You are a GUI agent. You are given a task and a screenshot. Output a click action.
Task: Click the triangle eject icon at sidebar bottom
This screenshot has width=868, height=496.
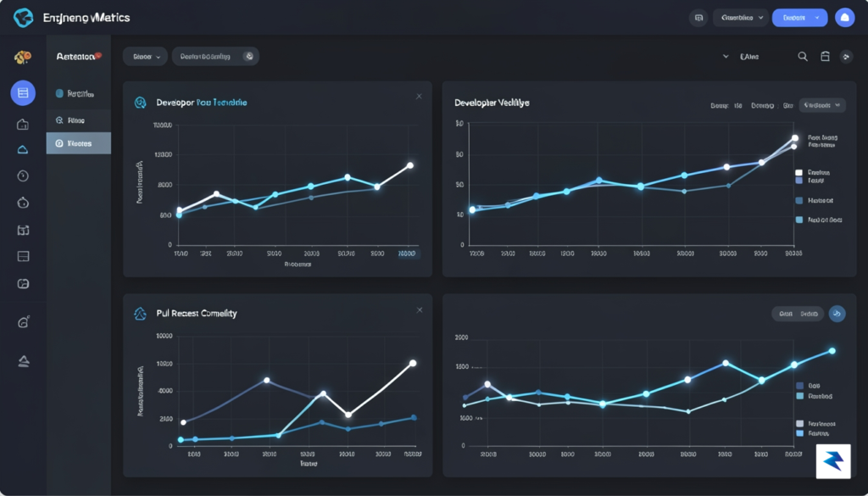point(23,361)
